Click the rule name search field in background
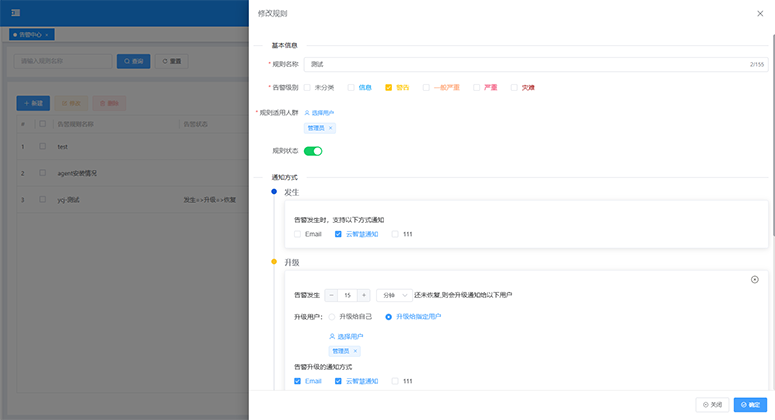The height and width of the screenshot is (420, 775). pyautogui.click(x=63, y=61)
